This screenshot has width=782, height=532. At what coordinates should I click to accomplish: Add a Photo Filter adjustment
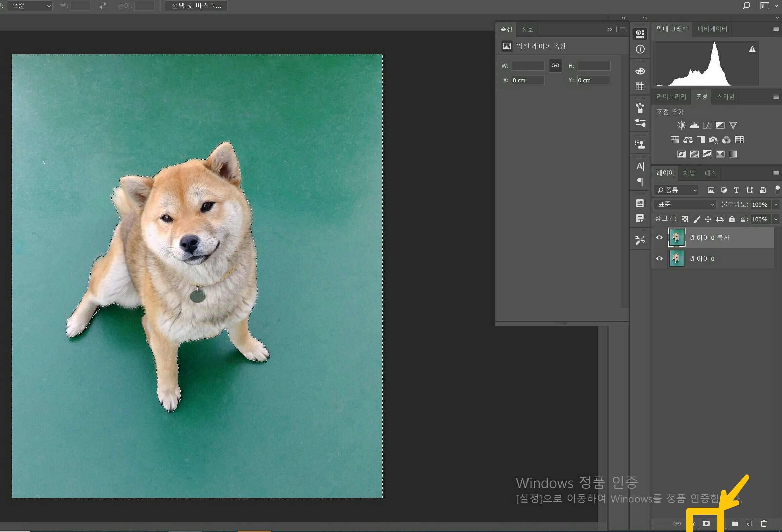click(x=713, y=140)
